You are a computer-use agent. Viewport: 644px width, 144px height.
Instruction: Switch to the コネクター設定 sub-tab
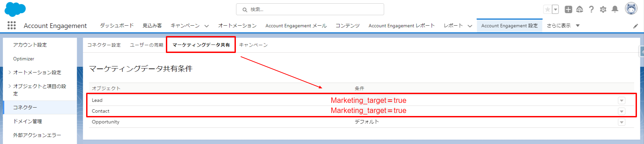coord(104,45)
